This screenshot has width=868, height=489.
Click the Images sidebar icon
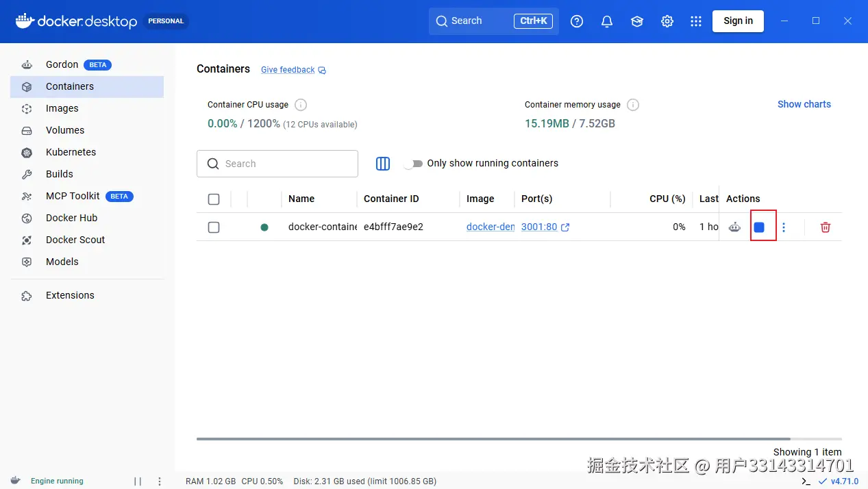click(27, 108)
